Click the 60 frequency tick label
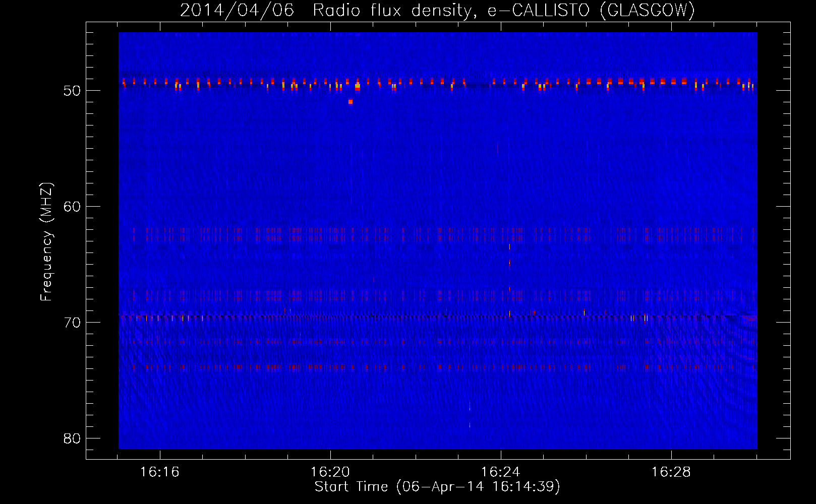Screen dimensions: 816x504 tap(72, 207)
